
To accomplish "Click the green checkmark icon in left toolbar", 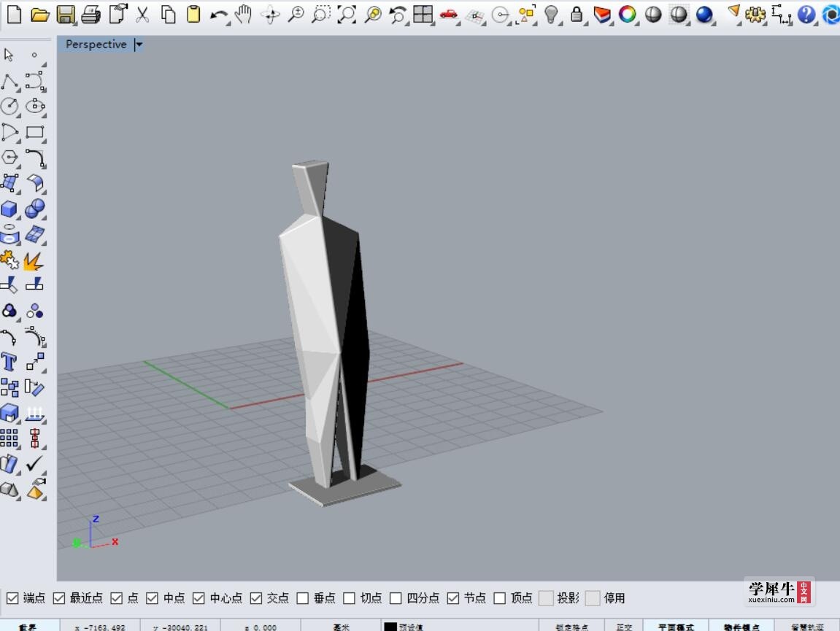I will pos(34,463).
